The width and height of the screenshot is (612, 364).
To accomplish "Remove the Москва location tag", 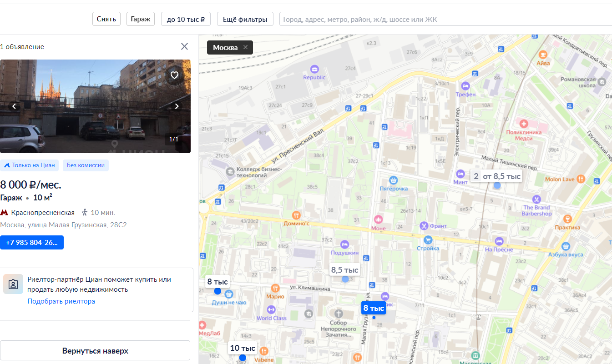I will (246, 47).
